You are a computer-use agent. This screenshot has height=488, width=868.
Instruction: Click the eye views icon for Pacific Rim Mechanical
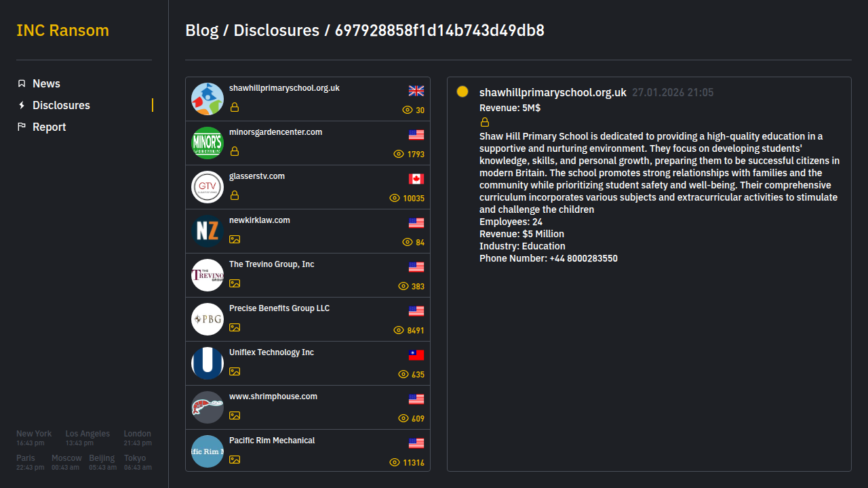395,462
